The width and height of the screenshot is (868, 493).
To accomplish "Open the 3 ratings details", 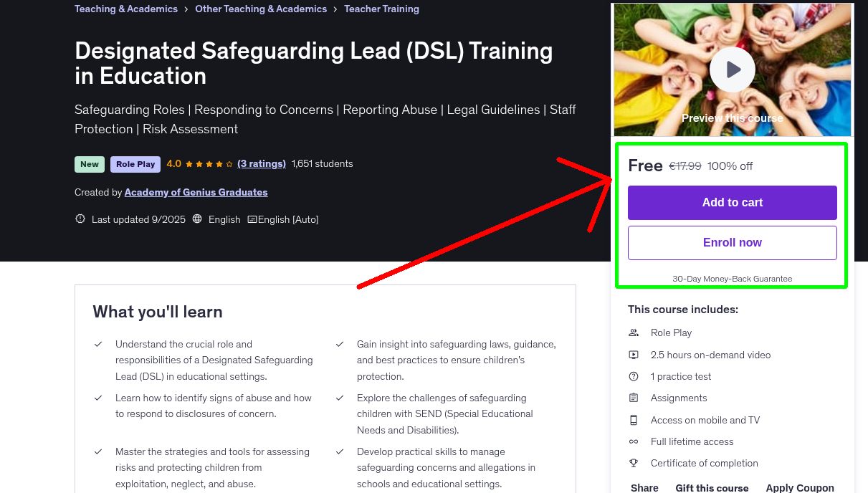I will tap(261, 163).
